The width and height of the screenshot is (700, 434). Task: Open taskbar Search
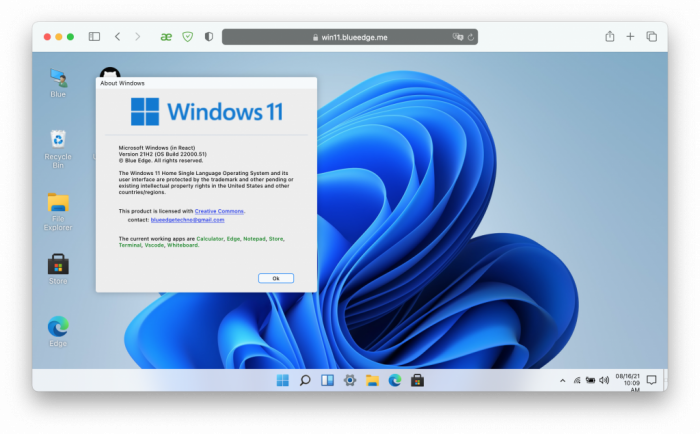click(x=305, y=380)
